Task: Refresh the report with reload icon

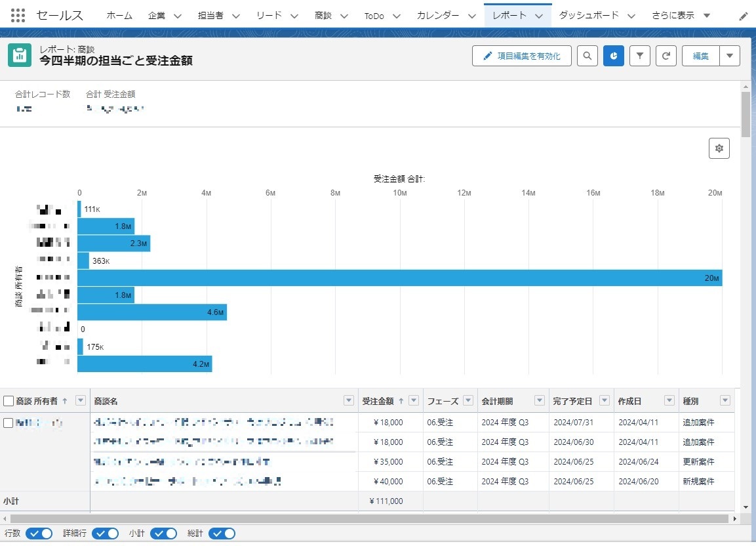Action: [666, 56]
